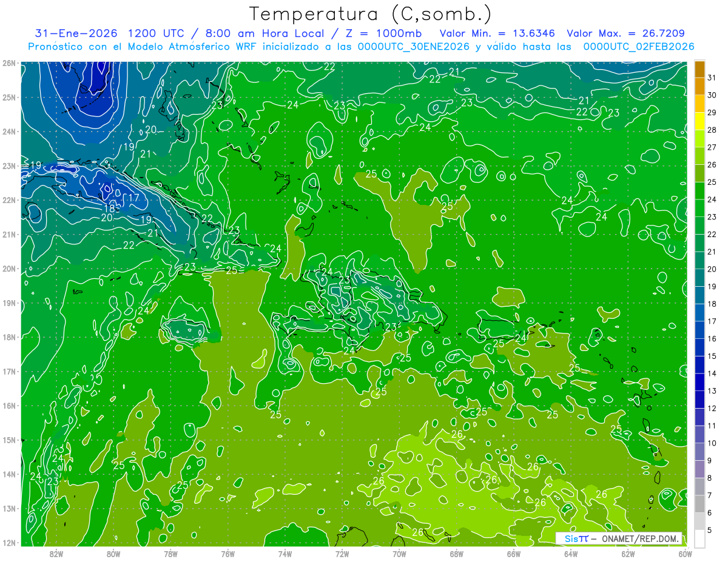Click the 72W longitude axis label
This screenshot has width=728, height=562.
(342, 553)
